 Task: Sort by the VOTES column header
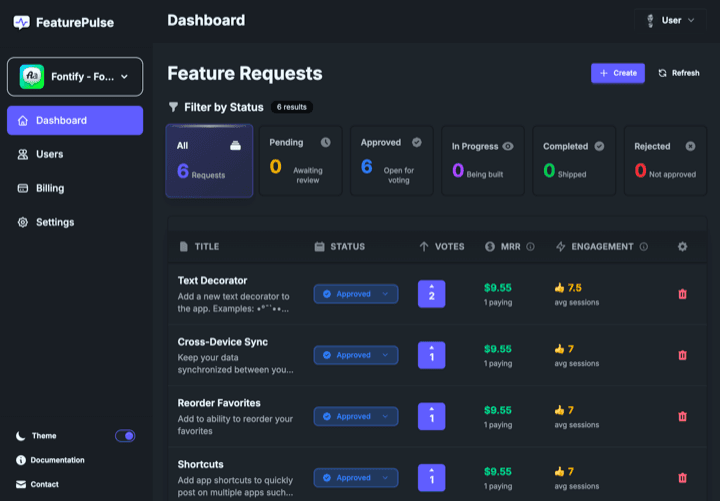442,247
